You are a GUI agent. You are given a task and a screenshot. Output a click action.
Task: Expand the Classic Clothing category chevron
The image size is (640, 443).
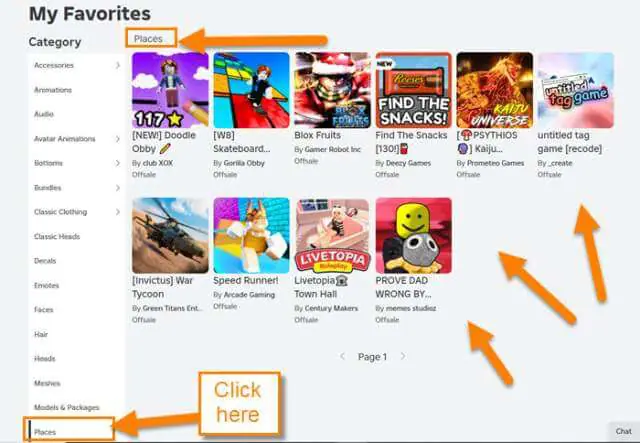(x=118, y=212)
